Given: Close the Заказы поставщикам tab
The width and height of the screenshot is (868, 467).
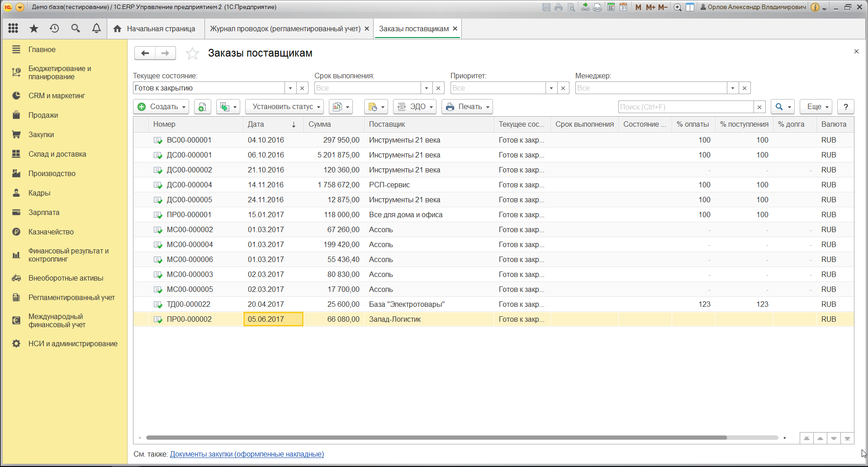Looking at the screenshot, I should (x=455, y=29).
